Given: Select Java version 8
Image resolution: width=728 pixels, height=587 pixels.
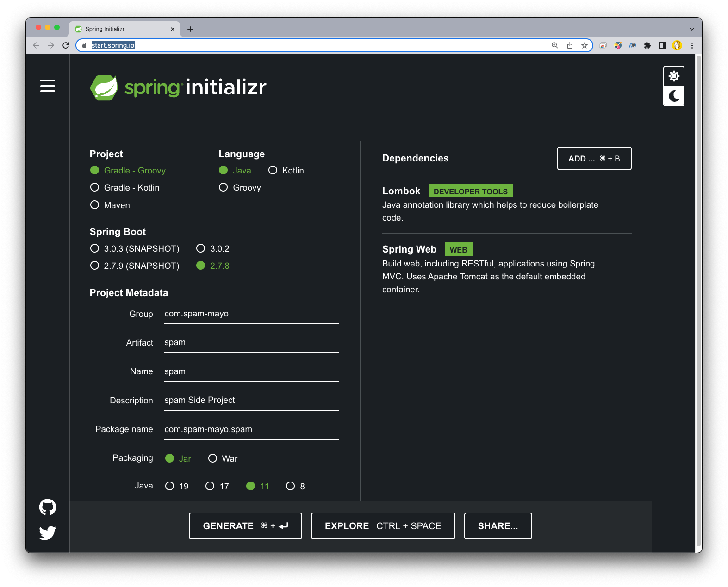Looking at the screenshot, I should [295, 486].
